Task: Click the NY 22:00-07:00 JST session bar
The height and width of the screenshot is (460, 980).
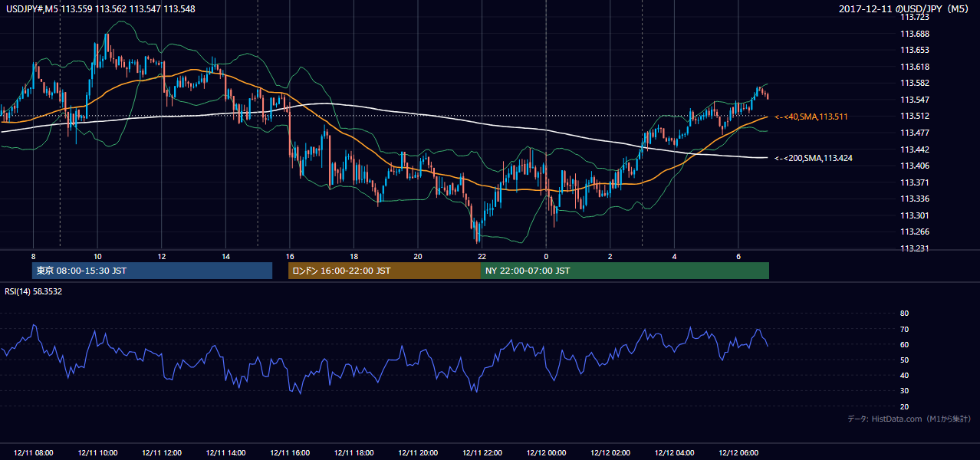Action: coord(625,271)
